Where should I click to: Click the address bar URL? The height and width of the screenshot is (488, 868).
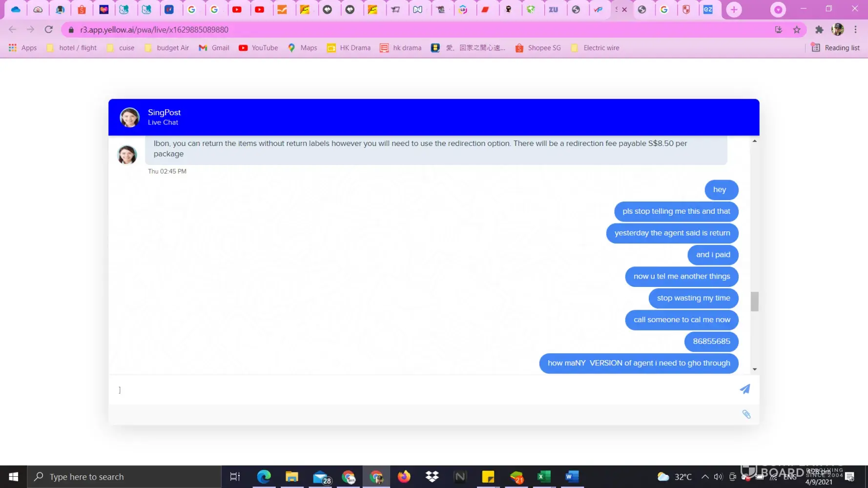point(154,30)
